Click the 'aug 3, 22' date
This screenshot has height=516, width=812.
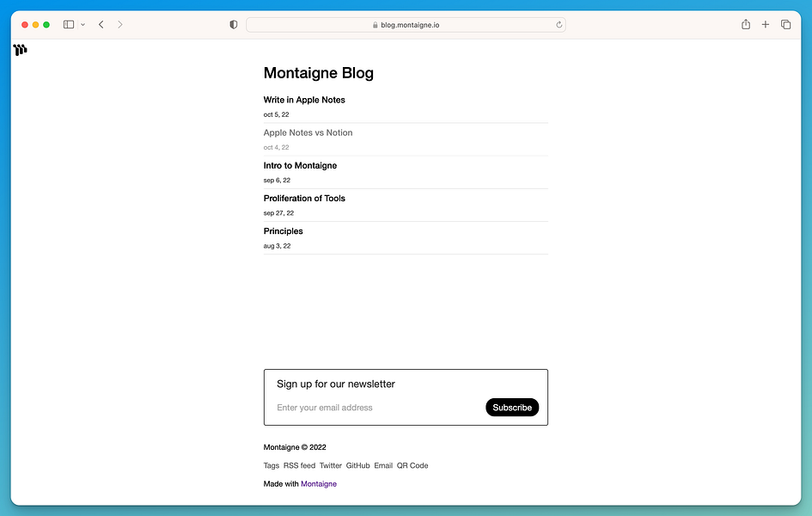[277, 246]
